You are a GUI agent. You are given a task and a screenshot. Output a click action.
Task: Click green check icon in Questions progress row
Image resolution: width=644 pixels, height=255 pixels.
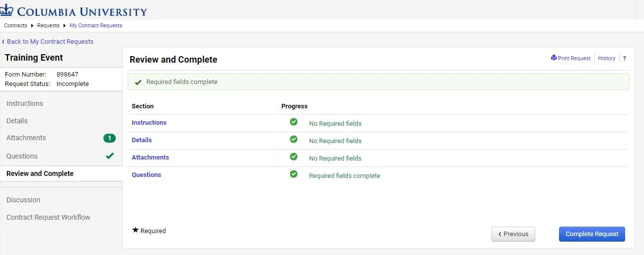(294, 174)
